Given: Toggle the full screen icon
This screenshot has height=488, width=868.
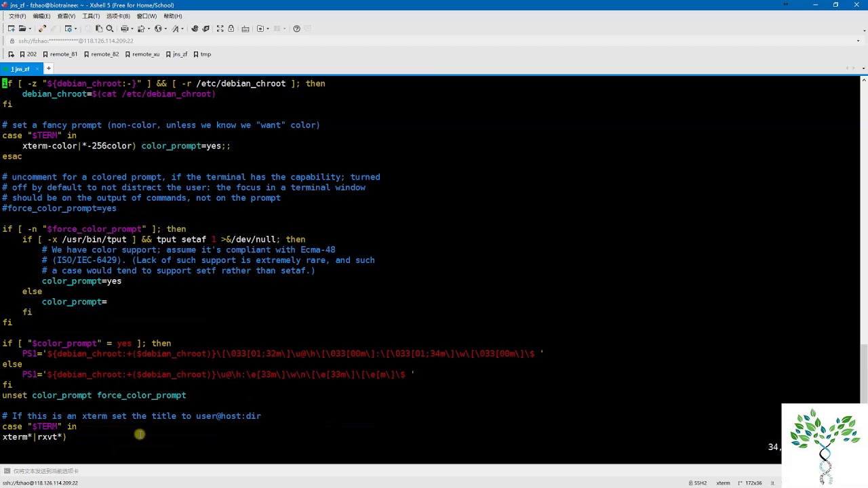Looking at the screenshot, I should 220,28.
